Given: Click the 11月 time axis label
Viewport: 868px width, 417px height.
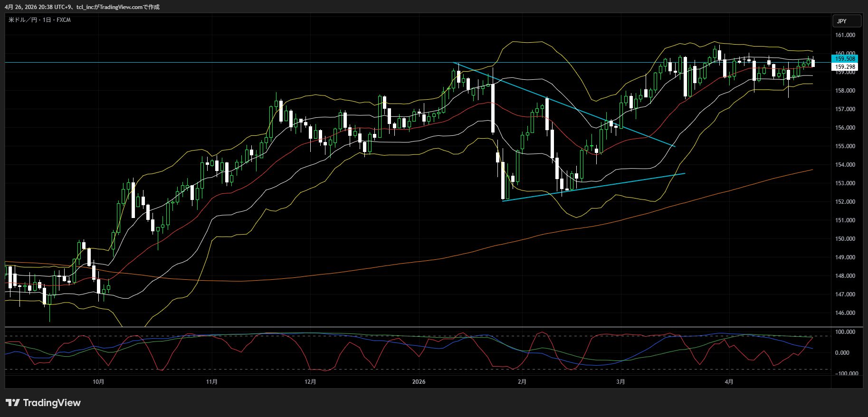Looking at the screenshot, I should point(212,382).
